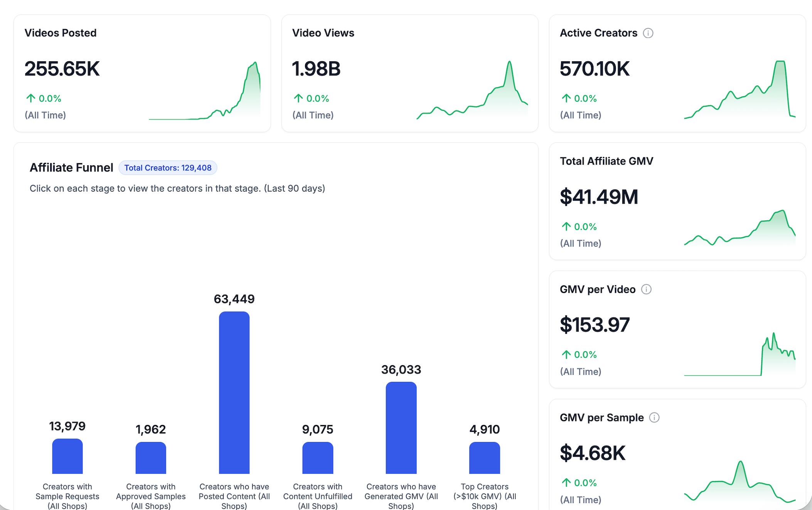The width and height of the screenshot is (812, 510).
Task: Click the Total Creators: 129,408 badge
Action: [168, 168]
